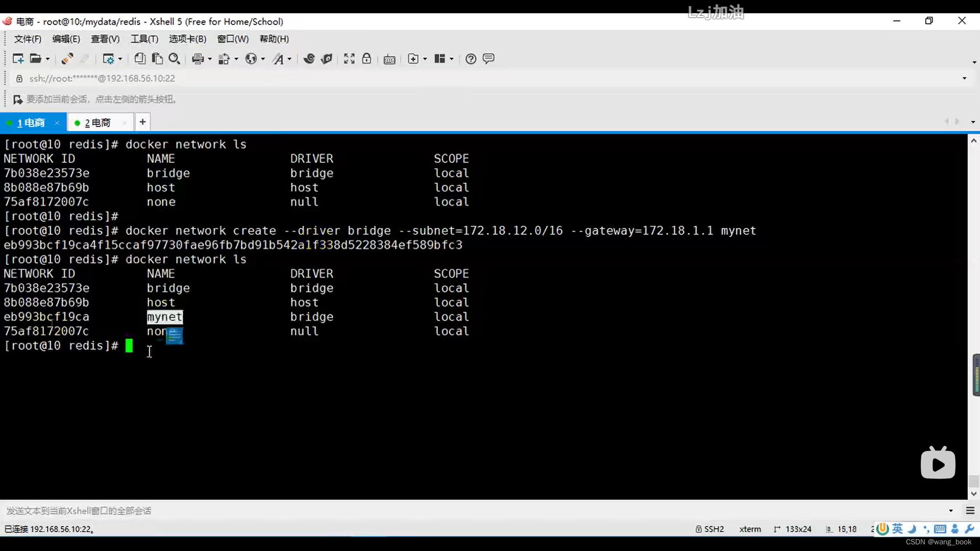The image size is (980, 551).
Task: Click the 查看(V) view menu
Action: (x=104, y=38)
